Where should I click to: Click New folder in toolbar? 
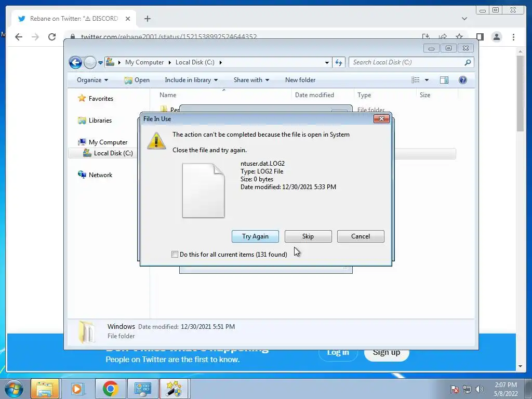pyautogui.click(x=300, y=80)
